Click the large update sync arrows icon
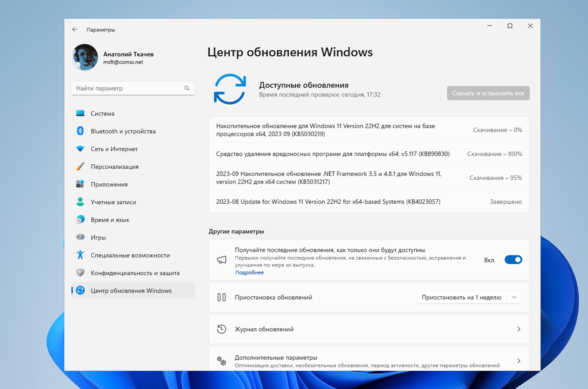 pyautogui.click(x=230, y=89)
